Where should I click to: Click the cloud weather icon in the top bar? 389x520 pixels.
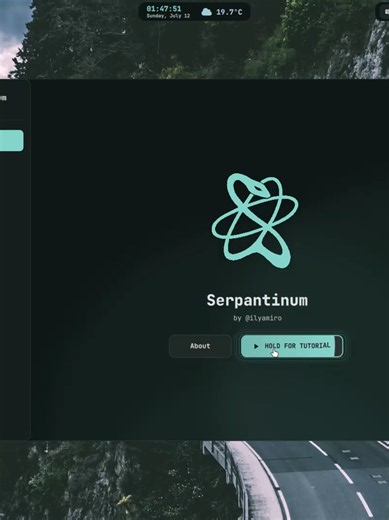(206, 12)
